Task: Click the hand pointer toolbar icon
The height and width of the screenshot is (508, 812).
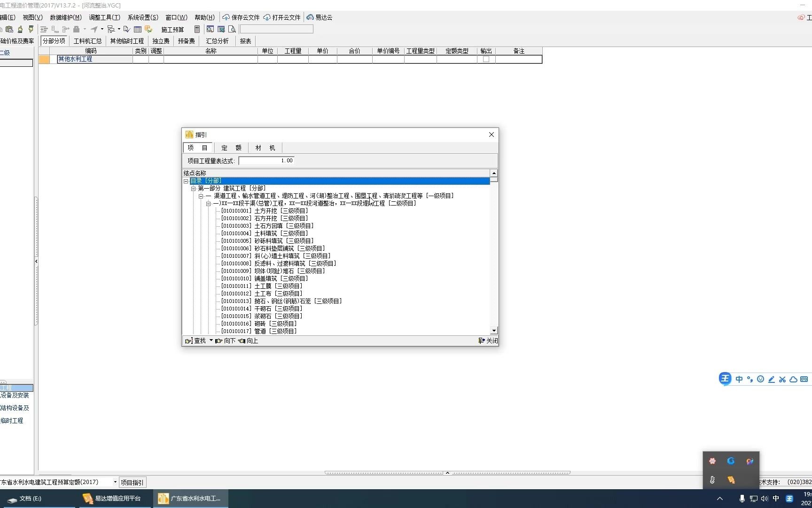Action: click(20, 29)
